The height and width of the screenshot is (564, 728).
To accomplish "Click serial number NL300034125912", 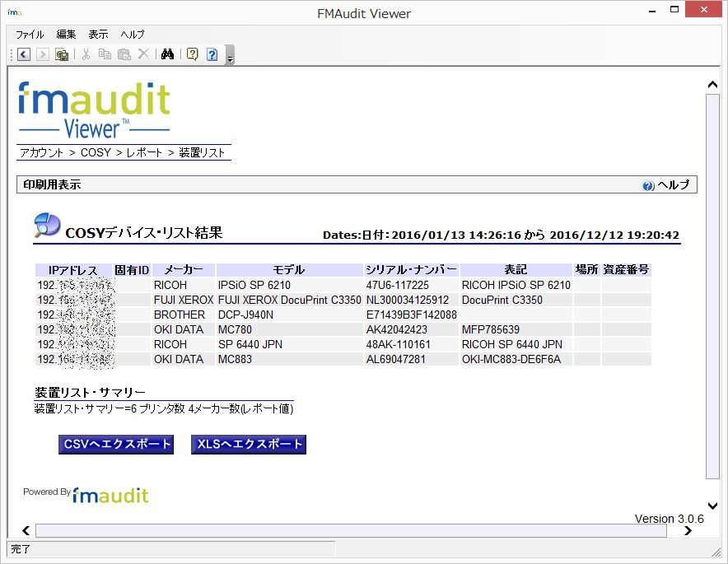I will pos(408,300).
